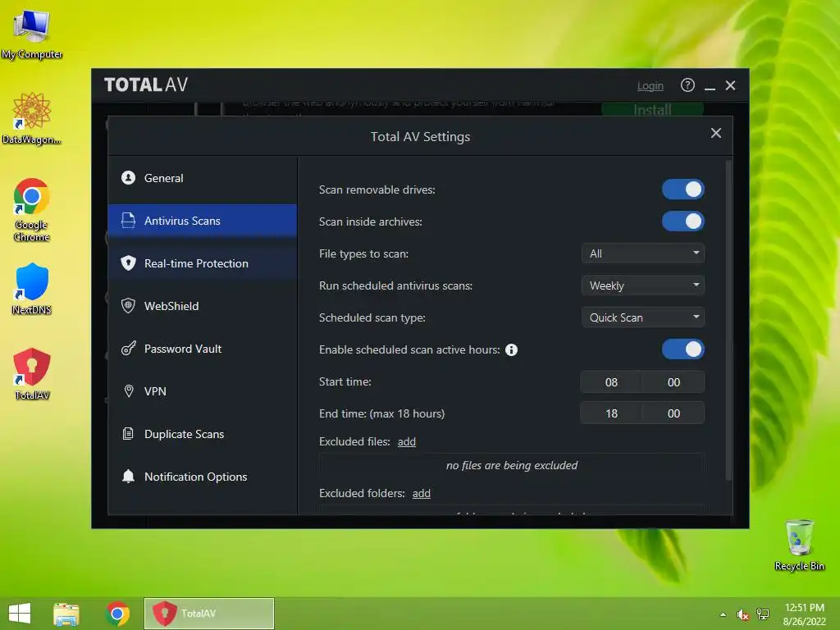Viewport: 840px width, 630px height.
Task: Click the My Computer desktop icon
Action: pyautogui.click(x=32, y=34)
